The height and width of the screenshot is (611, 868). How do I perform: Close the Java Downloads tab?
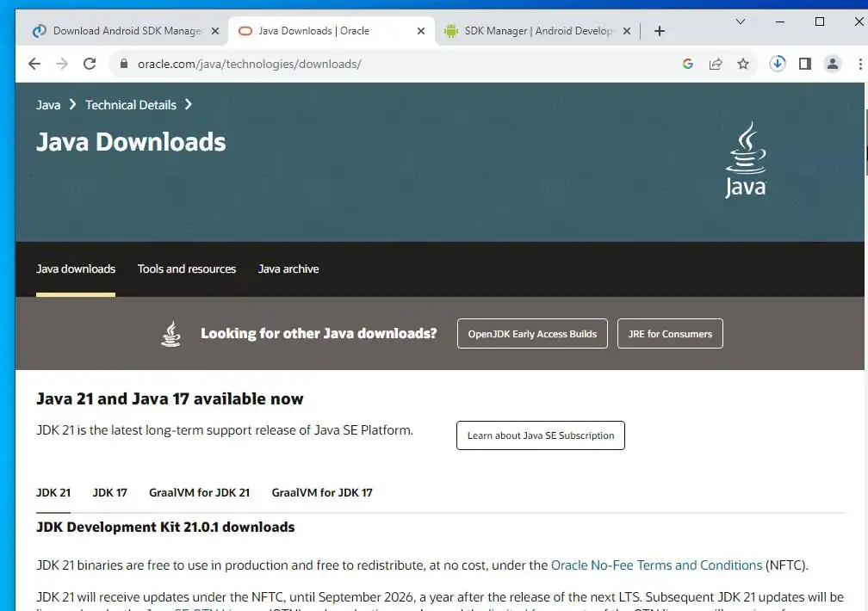(x=421, y=31)
